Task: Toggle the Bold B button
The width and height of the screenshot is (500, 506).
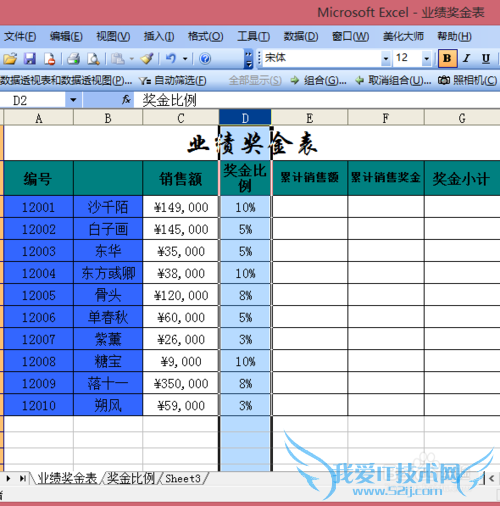Action: click(447, 58)
